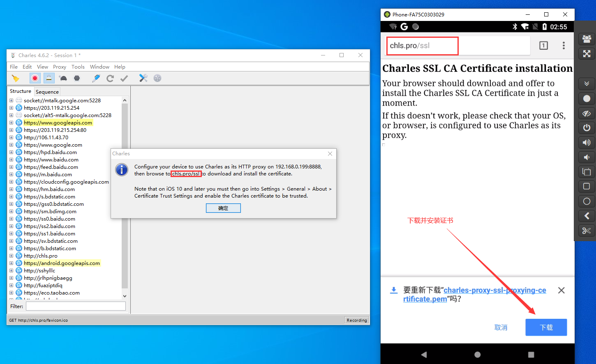This screenshot has height=364, width=596.
Task: Click the volume down speaker icon
Action: pyautogui.click(x=587, y=157)
